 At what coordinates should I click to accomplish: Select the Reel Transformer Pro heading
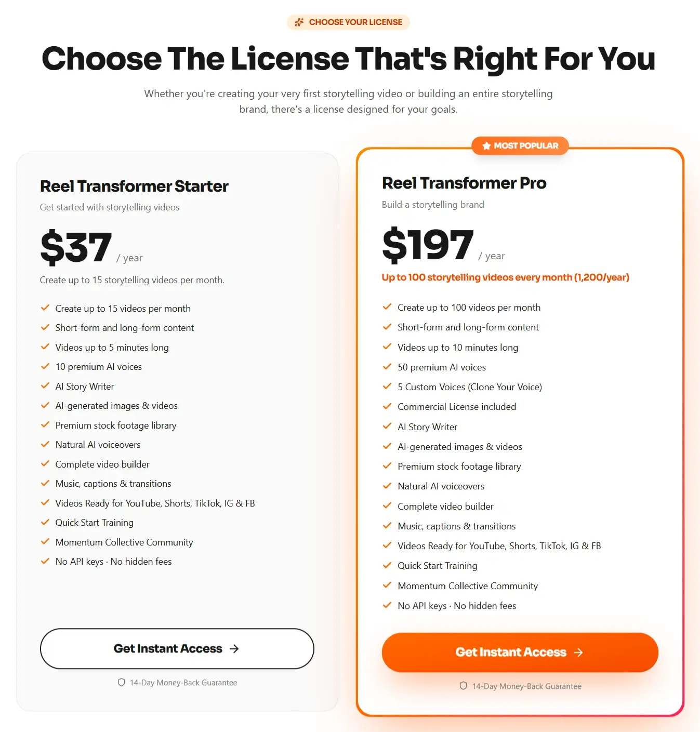coord(464,183)
